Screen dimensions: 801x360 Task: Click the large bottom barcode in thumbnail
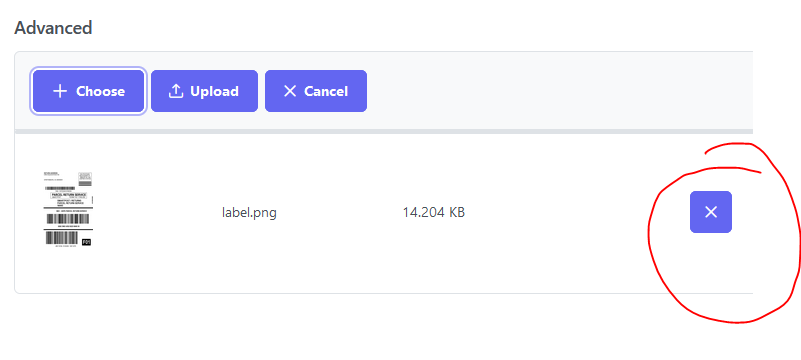pyautogui.click(x=62, y=238)
